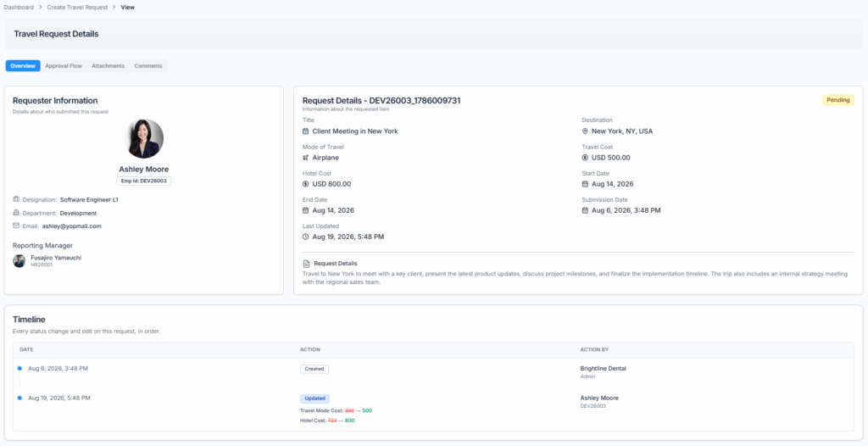Click the clock icon next to Last Updated time
This screenshot has width=868, height=446.
click(x=305, y=237)
